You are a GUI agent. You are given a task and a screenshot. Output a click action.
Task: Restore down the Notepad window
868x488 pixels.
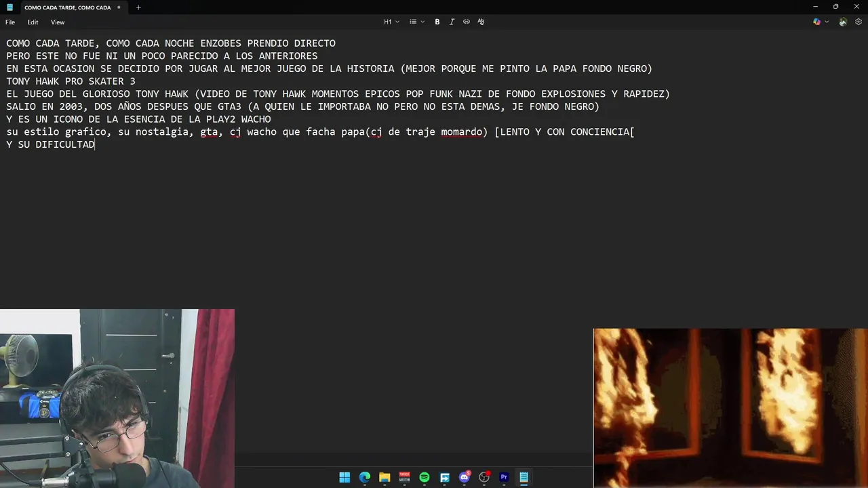[836, 7]
